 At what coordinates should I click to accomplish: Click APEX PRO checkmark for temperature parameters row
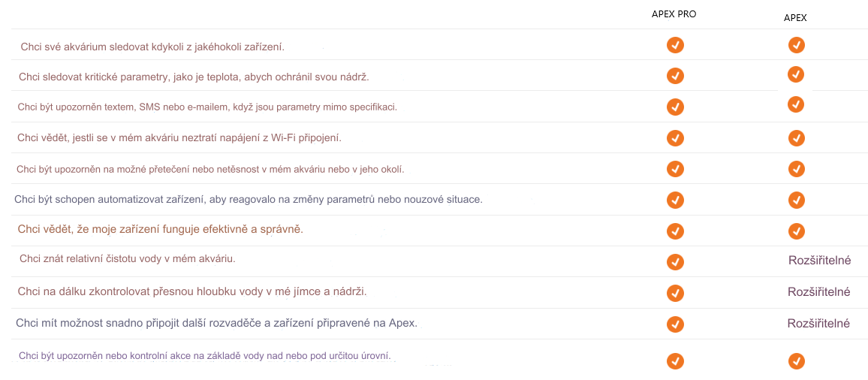pos(675,76)
